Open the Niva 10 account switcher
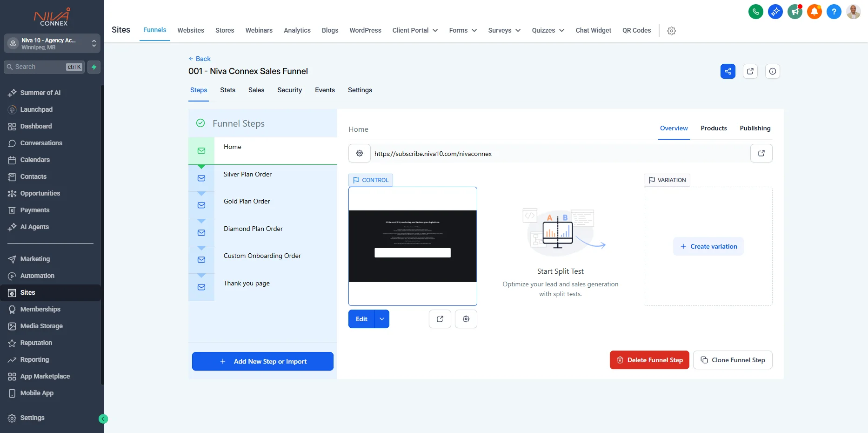Screen dimensions: 868x433 (52, 44)
